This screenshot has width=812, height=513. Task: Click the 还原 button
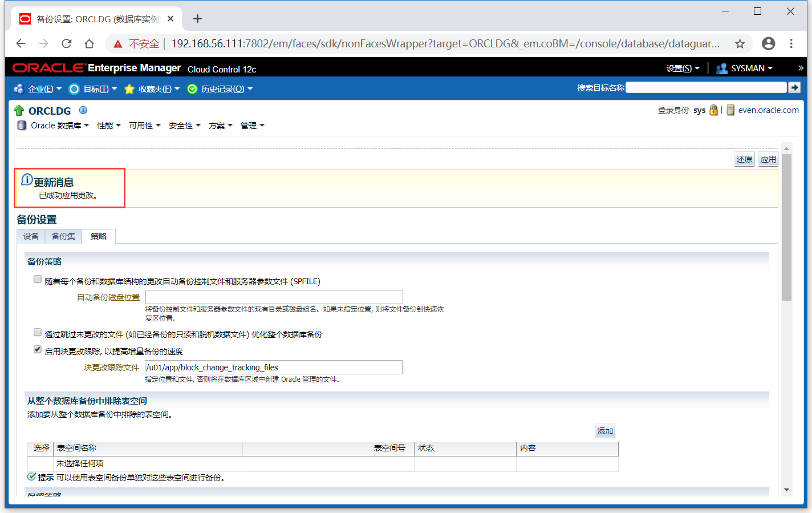(744, 159)
